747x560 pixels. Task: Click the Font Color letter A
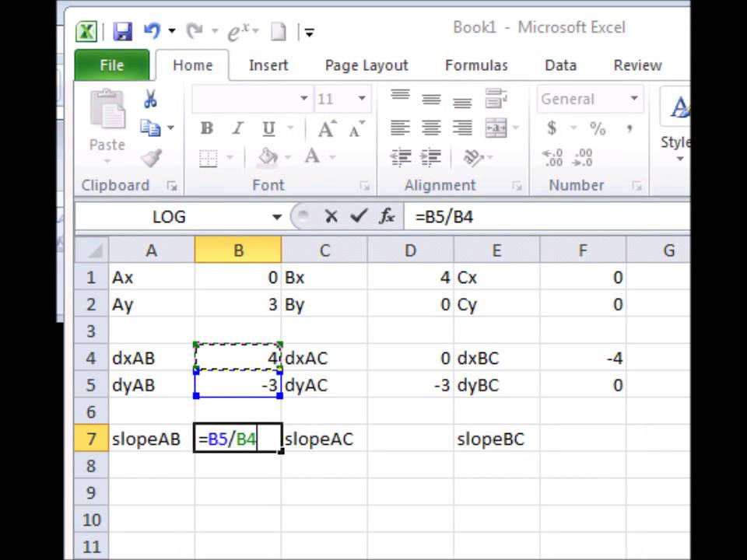312,156
